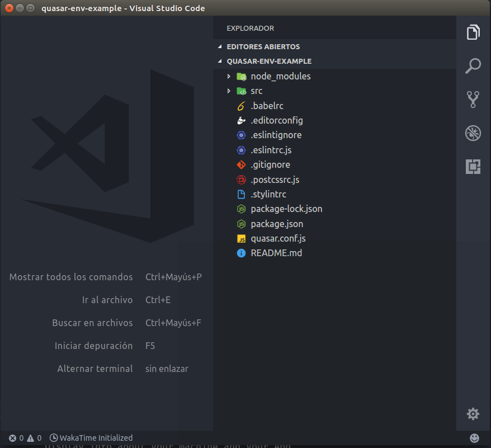Image resolution: width=491 pixels, height=448 pixels.
Task: Click the sin enlazar text
Action: [x=167, y=369]
